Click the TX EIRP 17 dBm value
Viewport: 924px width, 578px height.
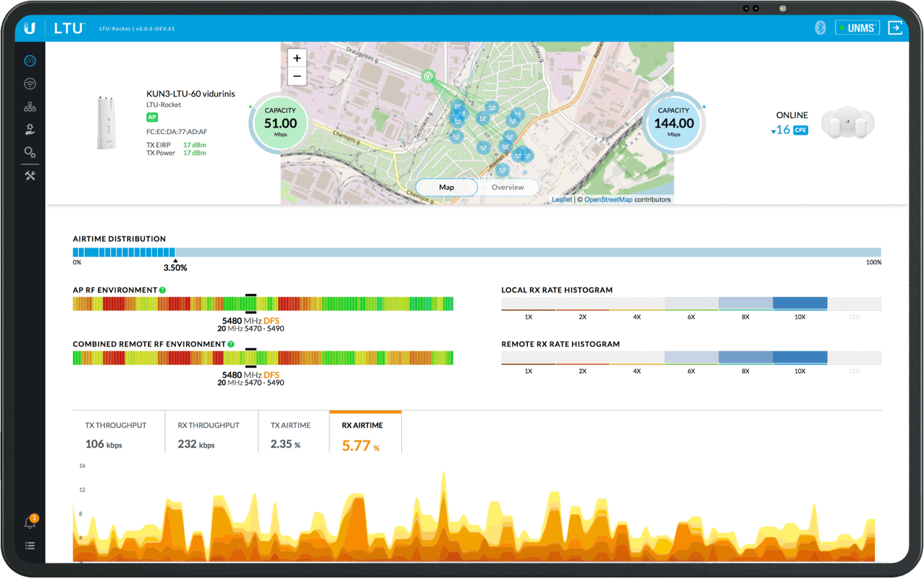point(194,145)
